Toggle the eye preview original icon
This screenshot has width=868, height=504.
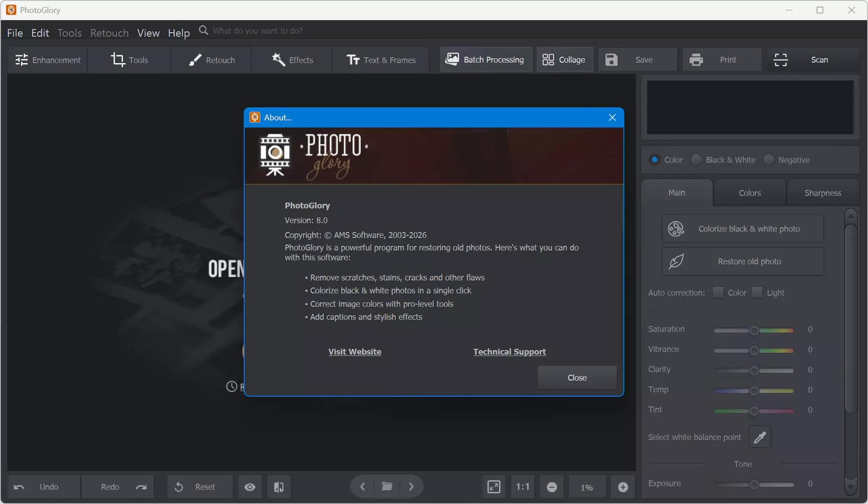250,487
